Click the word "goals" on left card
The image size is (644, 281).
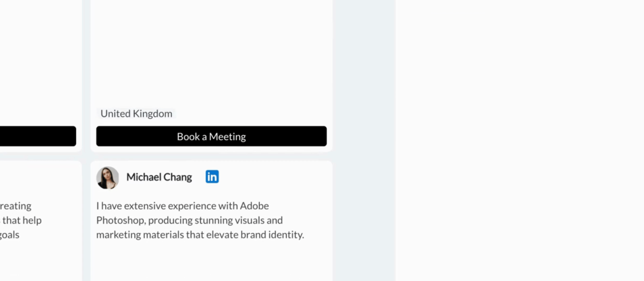tap(10, 235)
